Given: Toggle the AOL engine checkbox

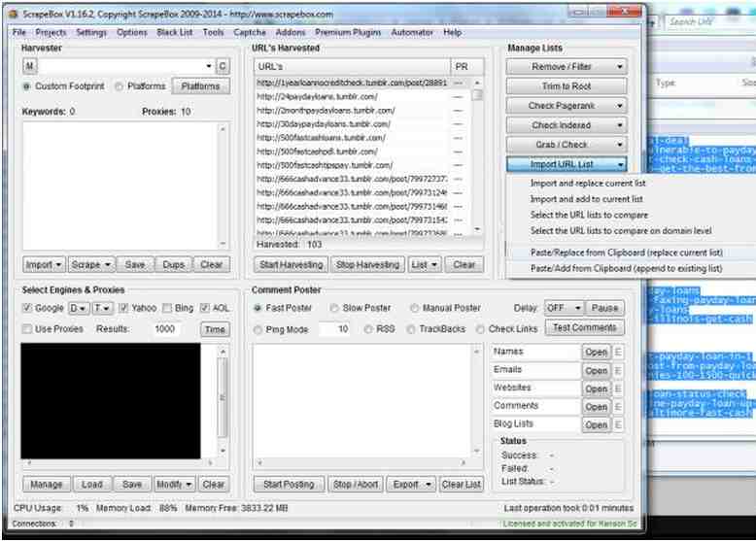Looking at the screenshot, I should (x=205, y=308).
